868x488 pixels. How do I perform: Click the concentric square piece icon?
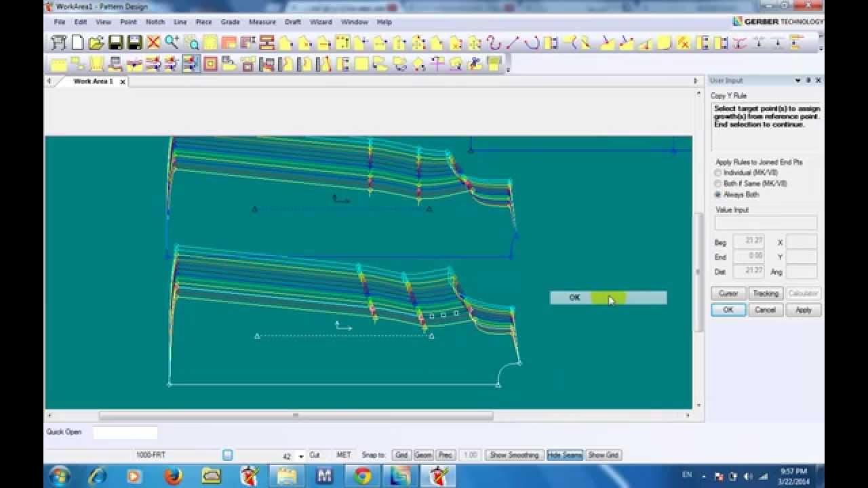[210, 64]
